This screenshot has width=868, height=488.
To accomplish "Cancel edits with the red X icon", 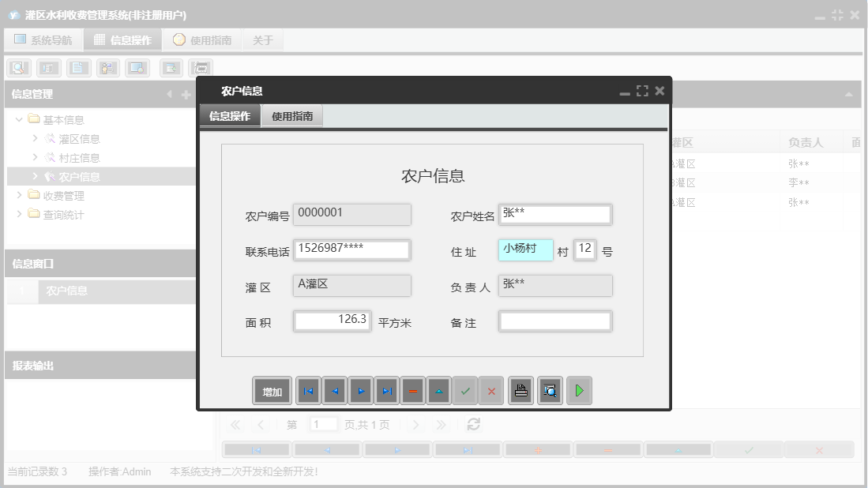I will (x=490, y=390).
